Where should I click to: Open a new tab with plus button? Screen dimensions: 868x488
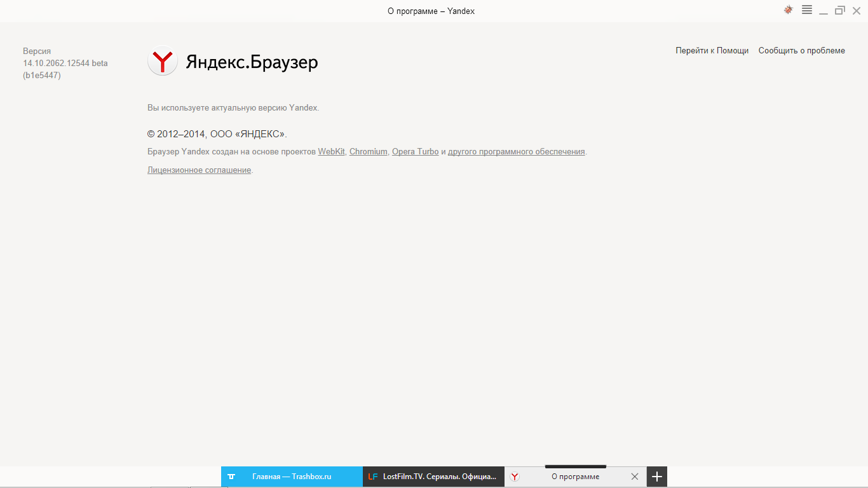pyautogui.click(x=657, y=477)
